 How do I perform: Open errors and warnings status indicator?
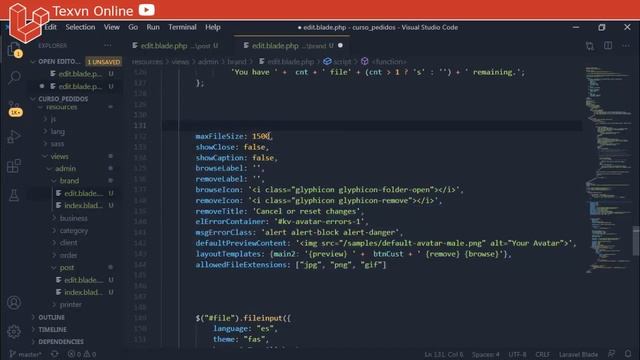point(82,354)
